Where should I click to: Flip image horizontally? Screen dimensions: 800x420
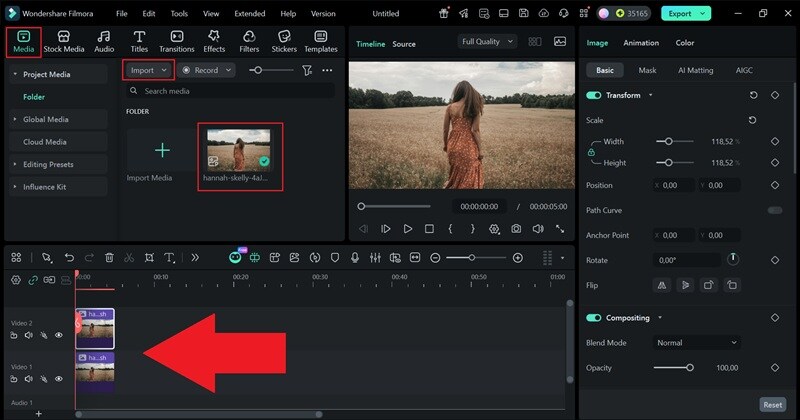click(662, 285)
